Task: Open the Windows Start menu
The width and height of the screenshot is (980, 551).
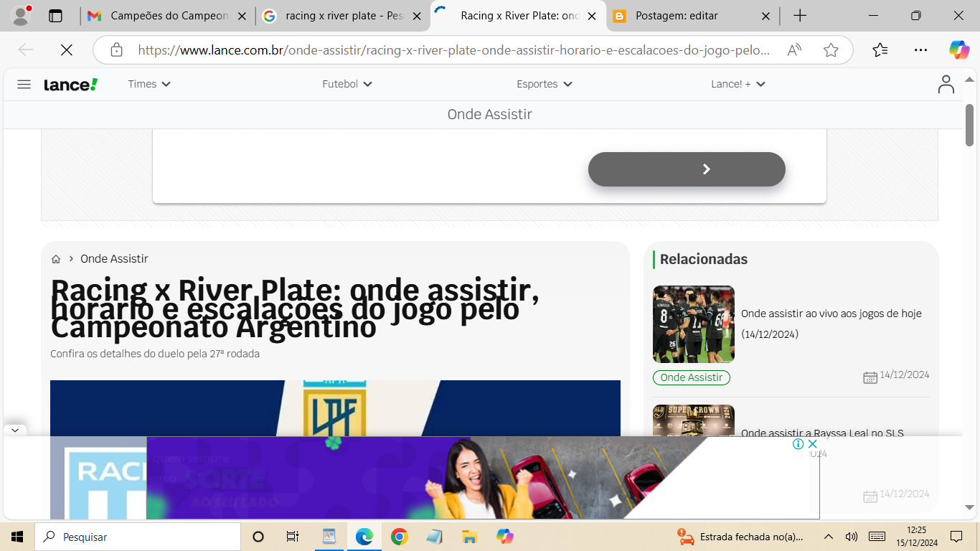Action: (x=17, y=537)
